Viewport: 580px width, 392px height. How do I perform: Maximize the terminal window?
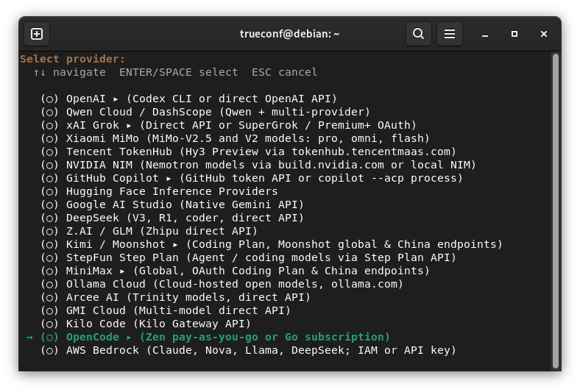(x=514, y=34)
